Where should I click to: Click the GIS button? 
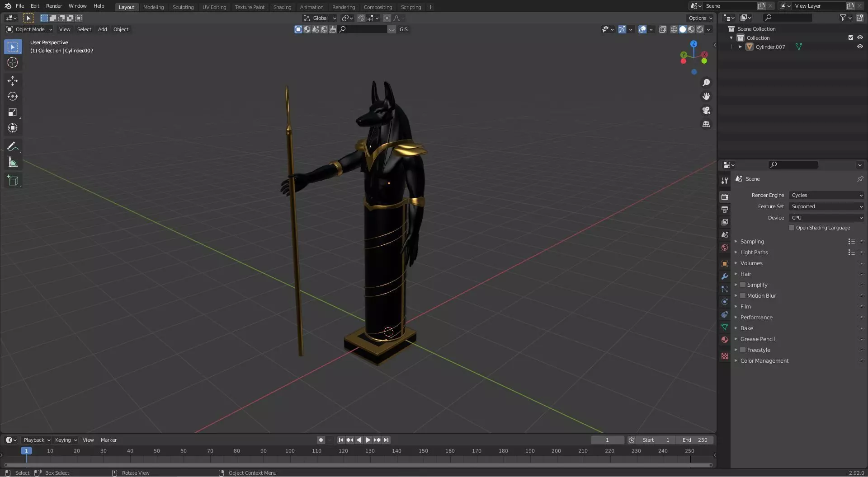coord(403,29)
